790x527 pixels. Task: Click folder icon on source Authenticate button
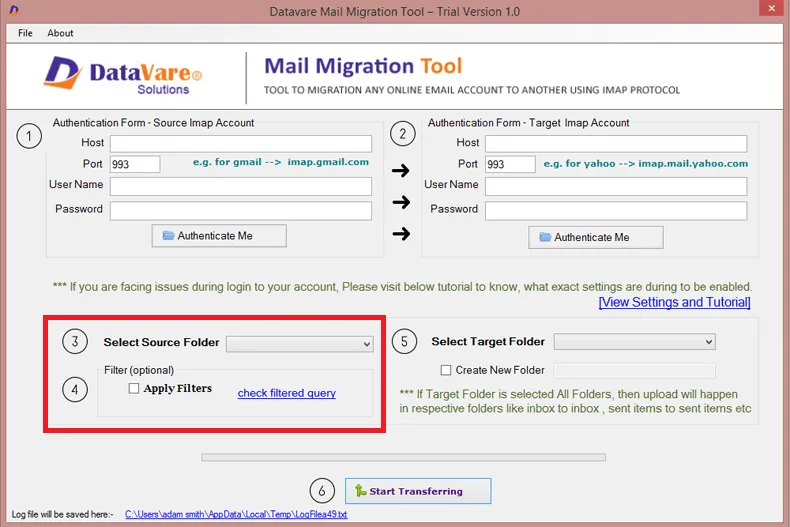(168, 235)
